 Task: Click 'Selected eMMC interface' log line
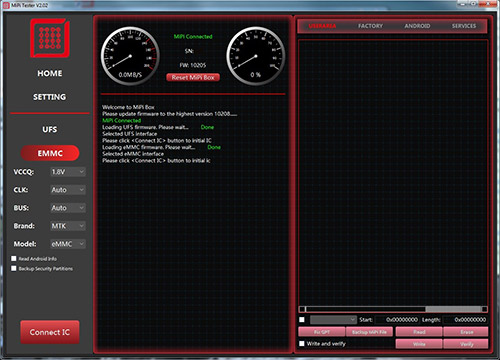point(133,154)
